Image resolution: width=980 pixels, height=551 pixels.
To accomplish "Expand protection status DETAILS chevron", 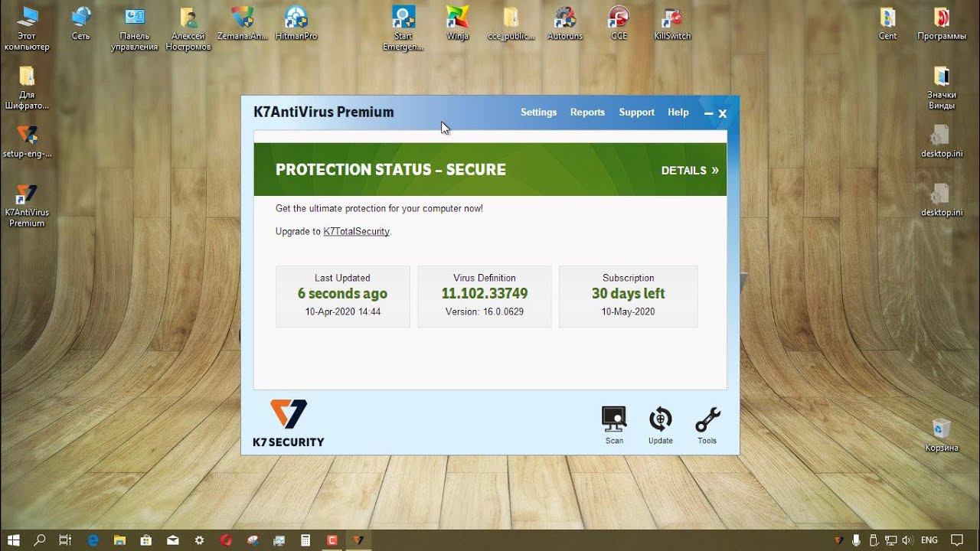I will click(690, 170).
